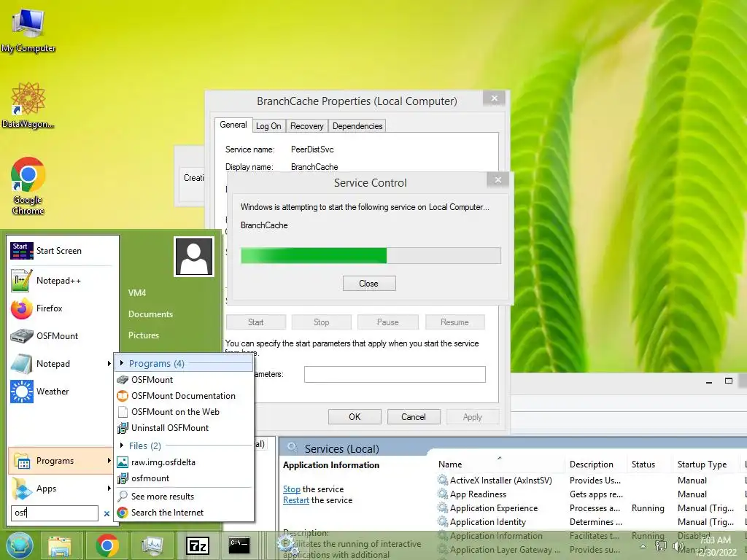Open Chrome from the taskbar
Image resolution: width=747 pixels, height=560 pixels.
(x=107, y=545)
